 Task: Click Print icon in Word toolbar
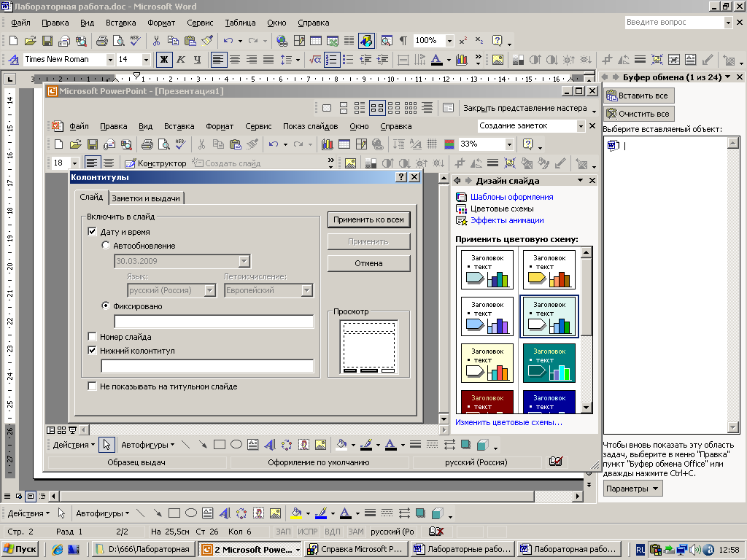tap(101, 41)
